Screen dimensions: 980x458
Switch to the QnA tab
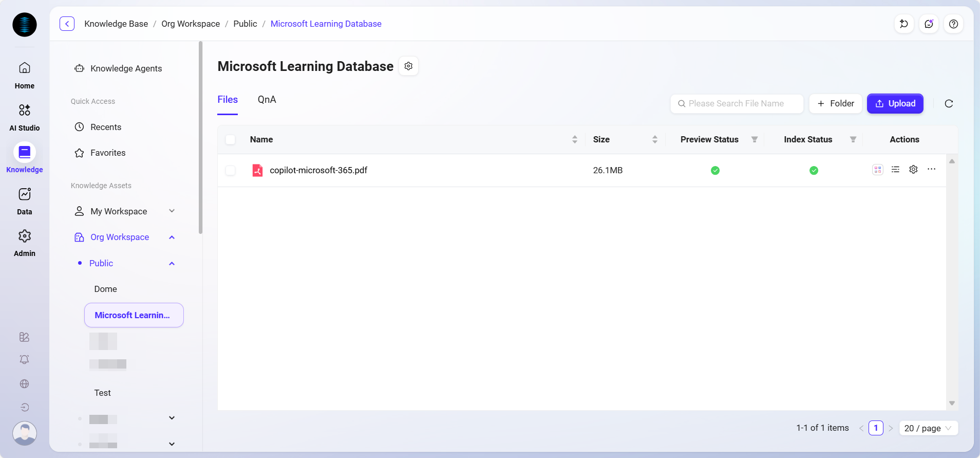tap(267, 100)
